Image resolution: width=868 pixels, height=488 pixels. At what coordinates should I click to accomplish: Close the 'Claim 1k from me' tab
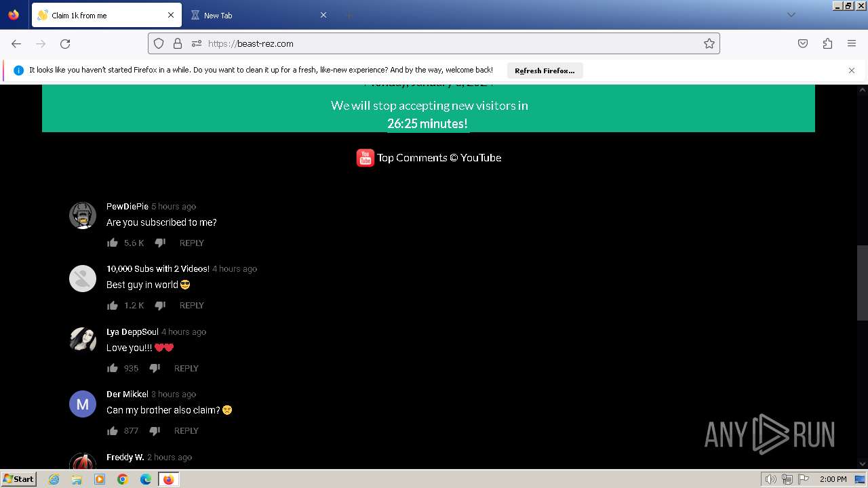[x=171, y=15]
